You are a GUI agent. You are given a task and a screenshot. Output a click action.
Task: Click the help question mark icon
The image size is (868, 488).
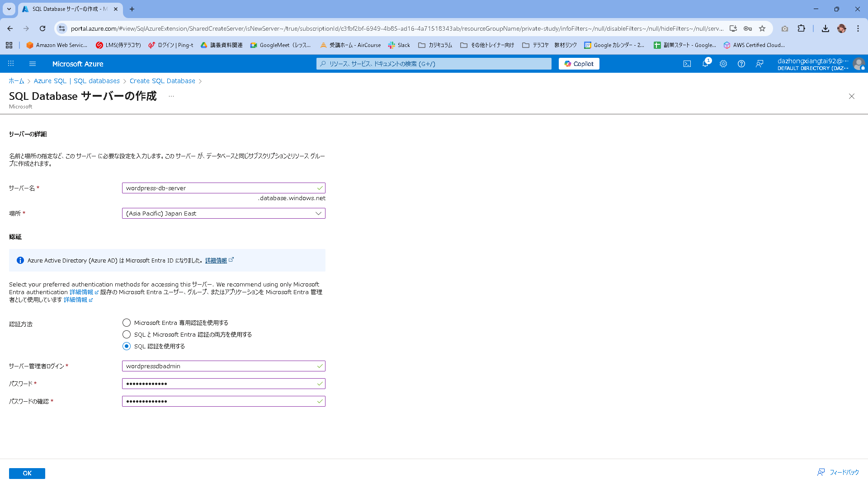(741, 64)
